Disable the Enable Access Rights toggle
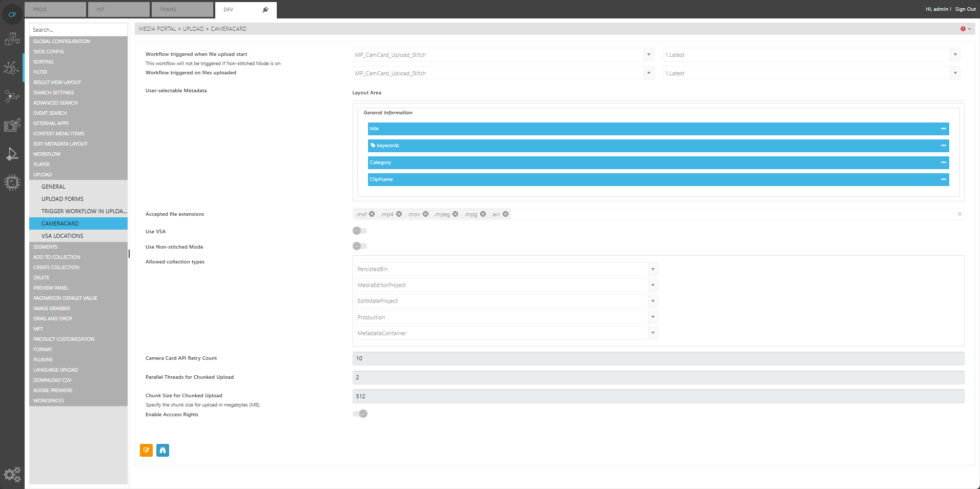 click(x=360, y=414)
